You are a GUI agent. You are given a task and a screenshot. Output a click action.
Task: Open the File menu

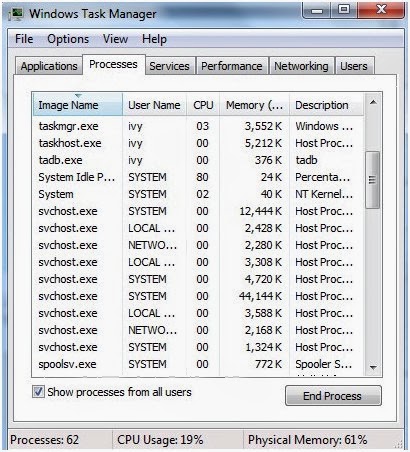24,39
